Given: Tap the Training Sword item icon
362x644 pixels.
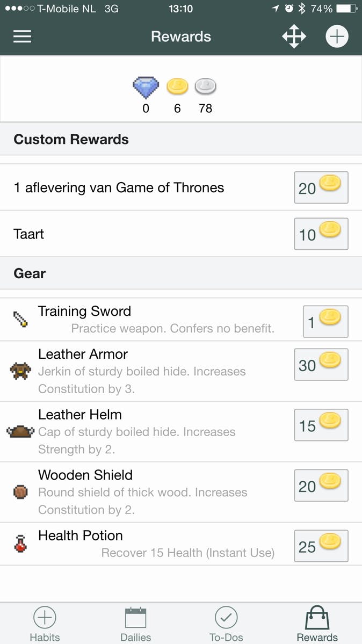Looking at the screenshot, I should [x=20, y=320].
